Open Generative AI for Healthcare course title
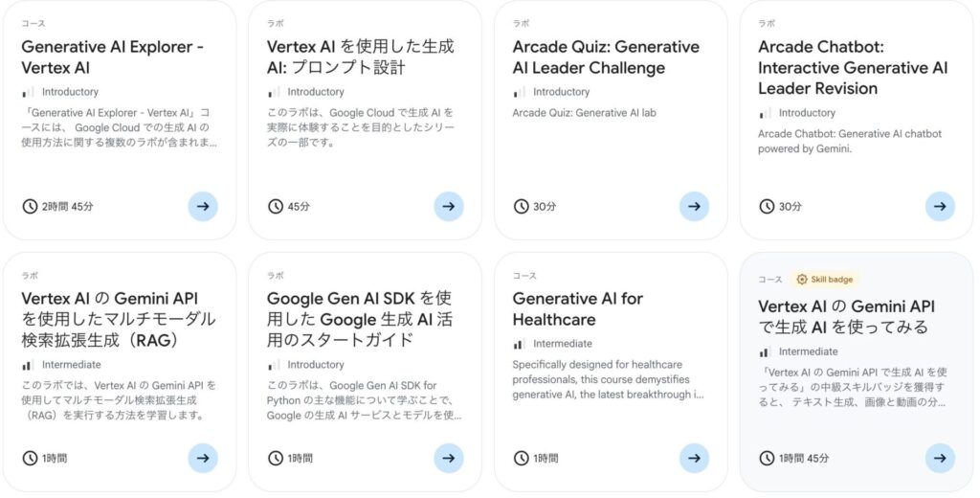 coord(577,308)
